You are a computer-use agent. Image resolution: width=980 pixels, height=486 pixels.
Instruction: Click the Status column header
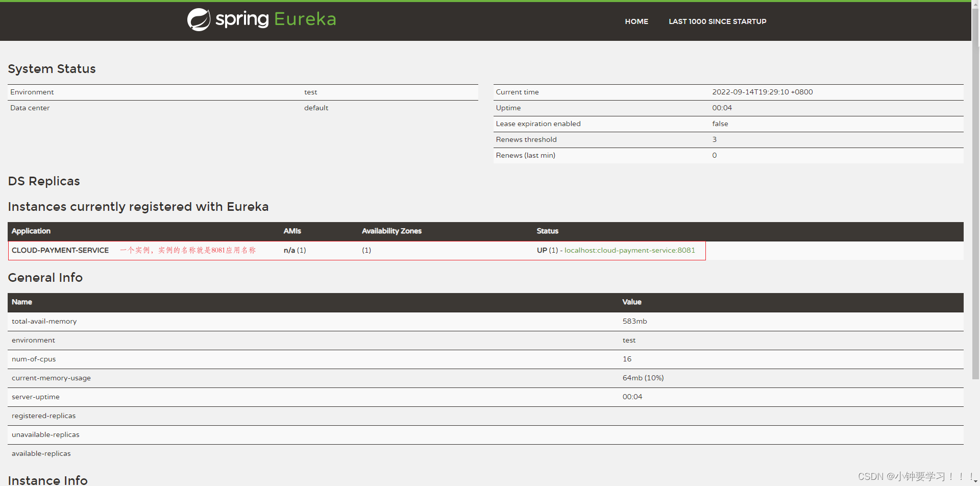pyautogui.click(x=547, y=231)
